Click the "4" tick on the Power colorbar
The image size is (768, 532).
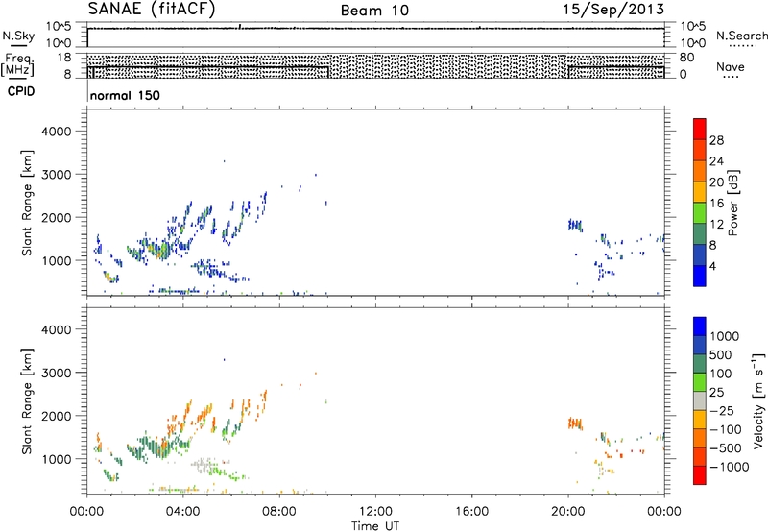pyautogui.click(x=713, y=266)
